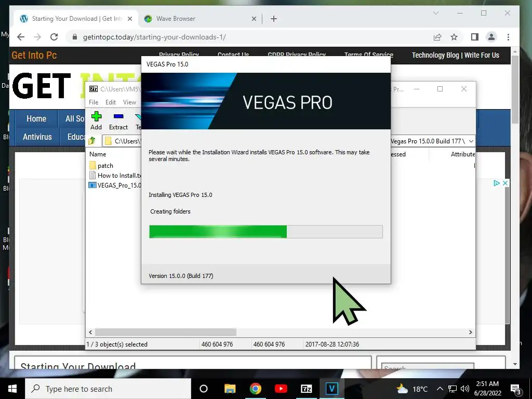Open 7-Zip from the taskbar
The width and height of the screenshot is (532, 399).
pos(306,389)
